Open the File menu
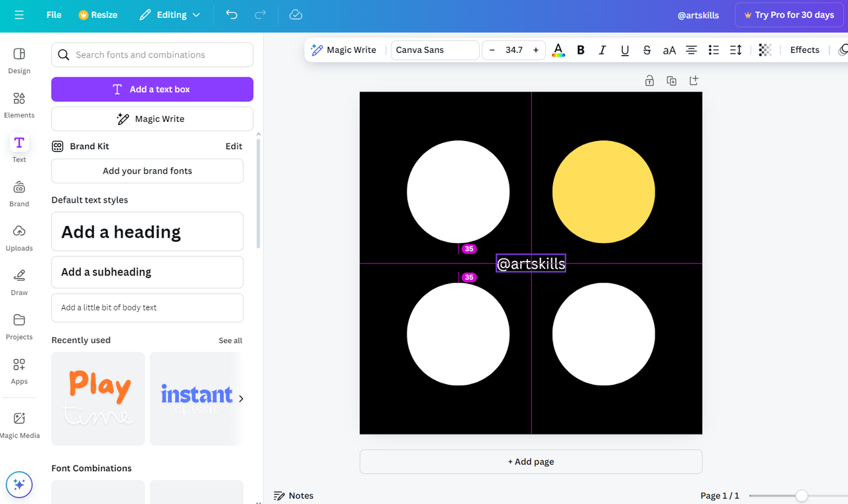The height and width of the screenshot is (504, 848). 54,15
